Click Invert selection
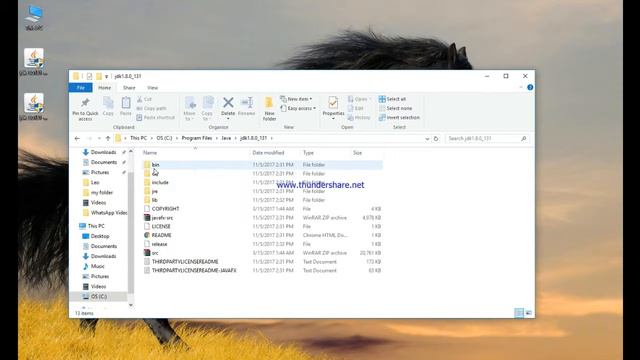This screenshot has height=360, width=640. point(399,118)
